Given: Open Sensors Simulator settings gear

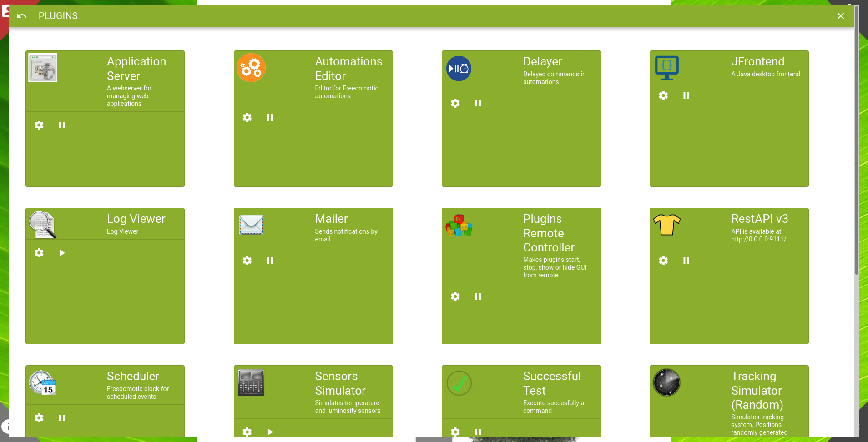Looking at the screenshot, I should (247, 432).
